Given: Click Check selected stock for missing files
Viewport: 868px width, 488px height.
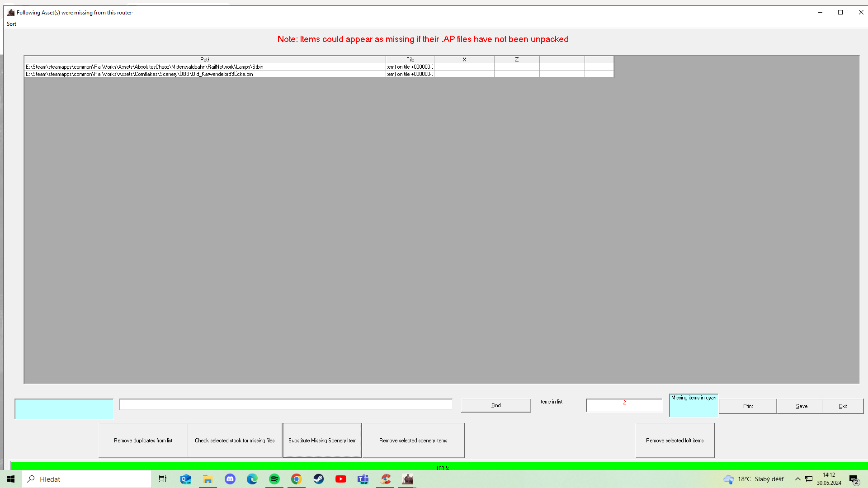Looking at the screenshot, I should pos(235,441).
